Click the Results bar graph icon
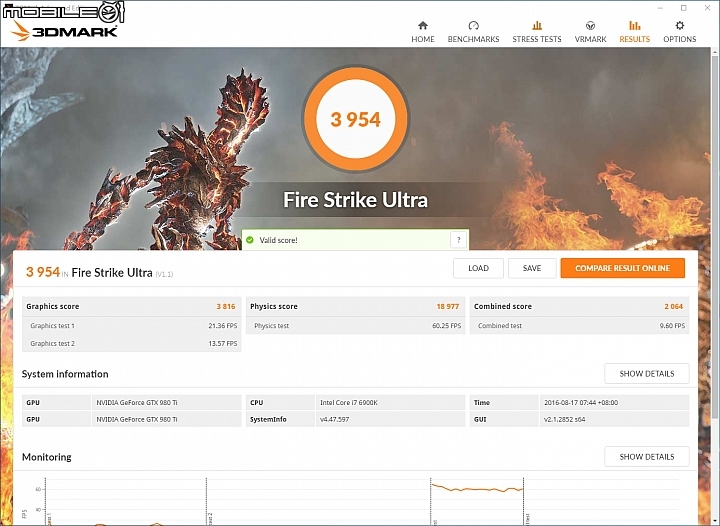 635,25
